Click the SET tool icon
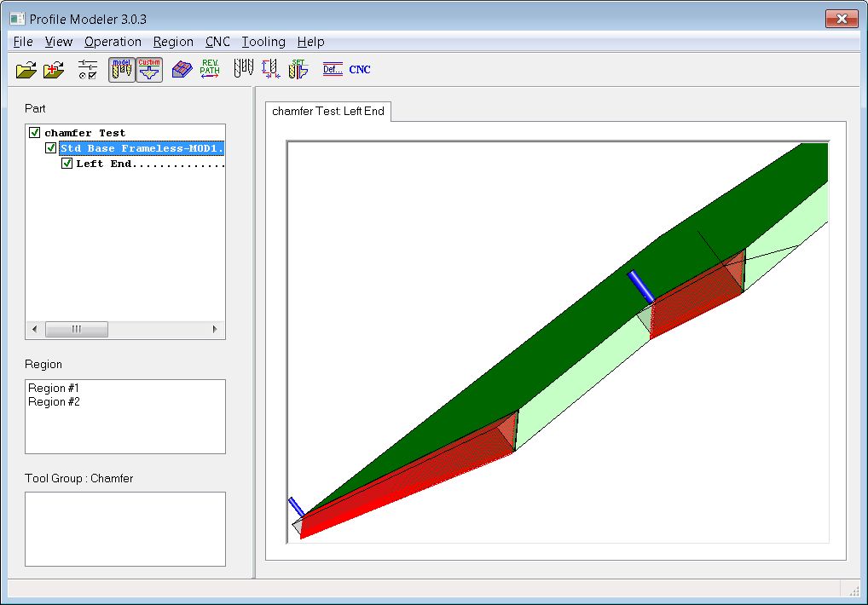 [x=298, y=70]
